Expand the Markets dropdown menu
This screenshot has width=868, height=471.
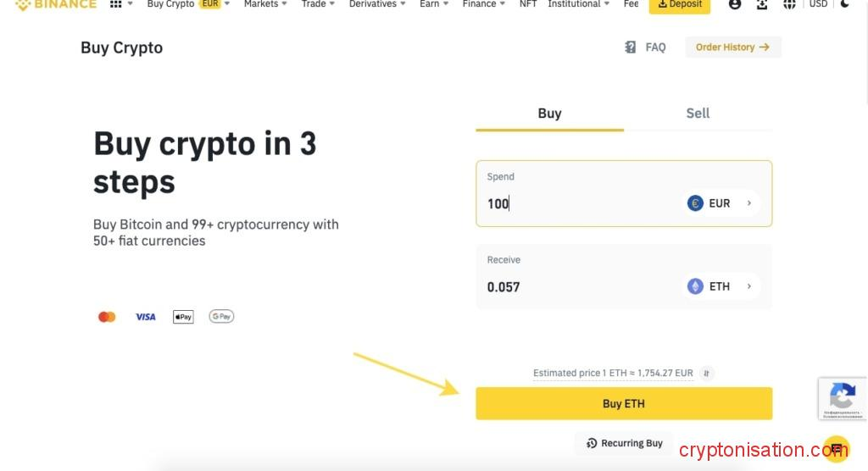pyautogui.click(x=264, y=4)
